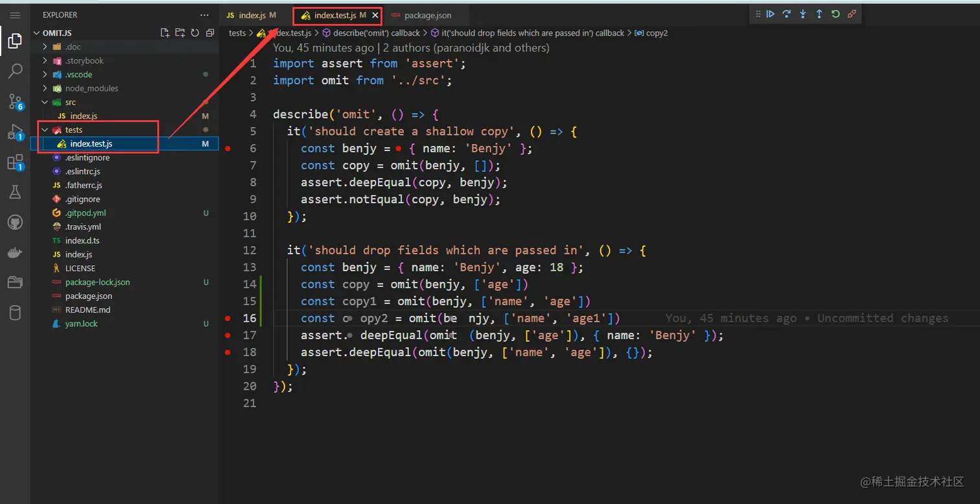Toggle breakpoint on line 17

click(227, 335)
